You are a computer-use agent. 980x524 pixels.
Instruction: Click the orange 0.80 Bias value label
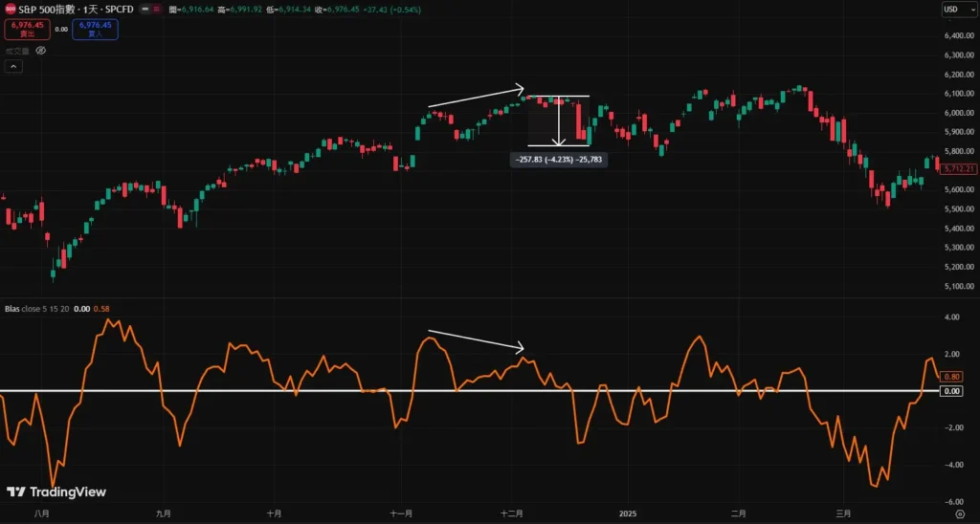coord(951,379)
